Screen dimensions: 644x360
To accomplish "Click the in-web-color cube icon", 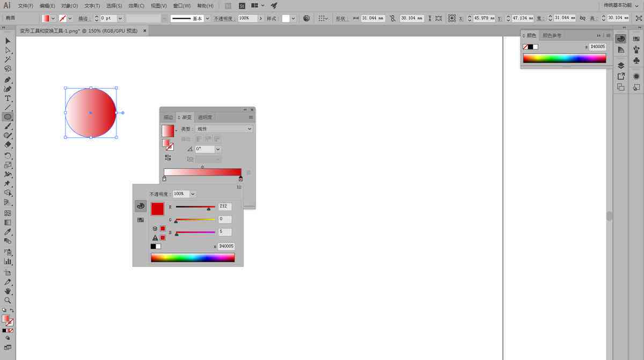I will 155,229.
